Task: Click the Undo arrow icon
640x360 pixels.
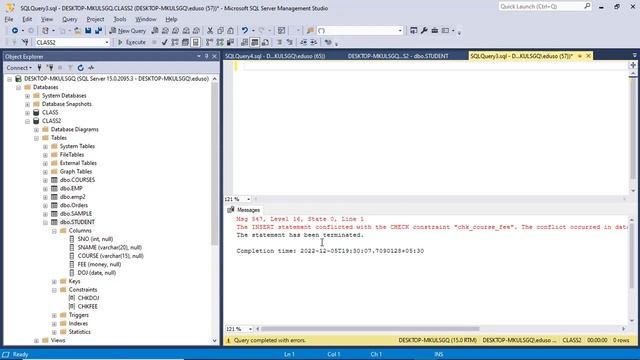Action: [244, 31]
